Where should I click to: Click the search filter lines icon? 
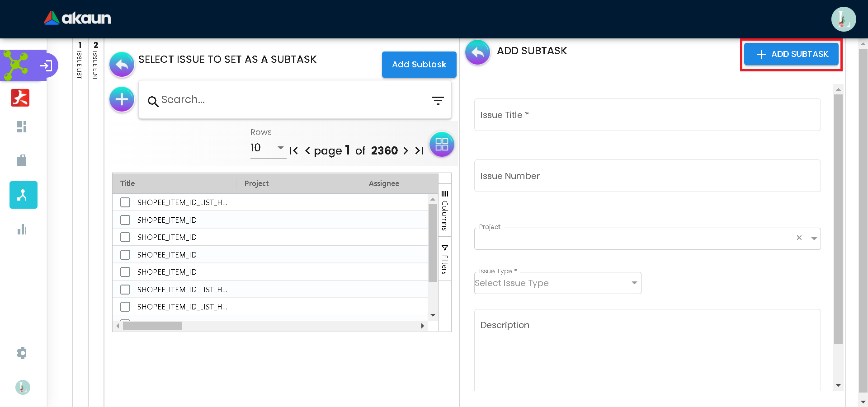click(x=438, y=100)
